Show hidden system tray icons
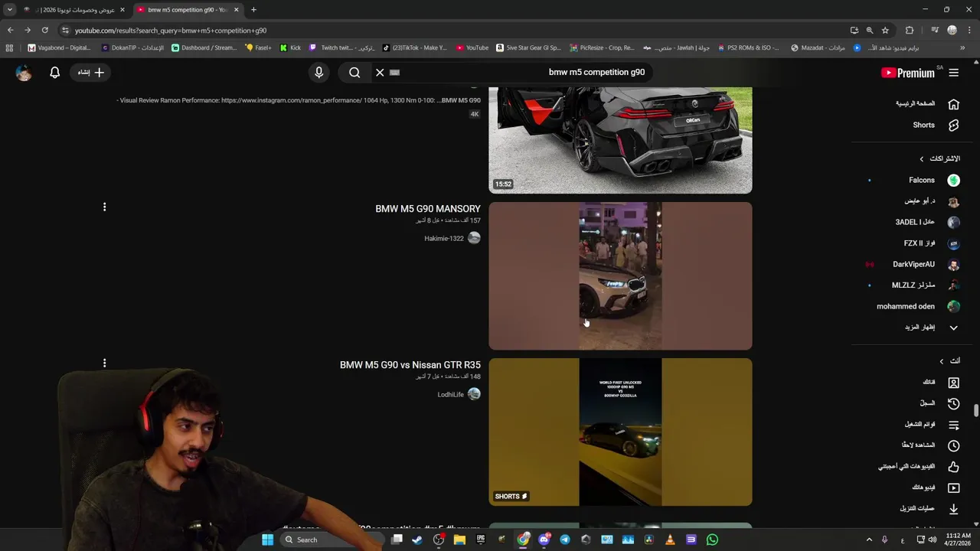Image resolution: width=980 pixels, height=551 pixels. tap(869, 540)
